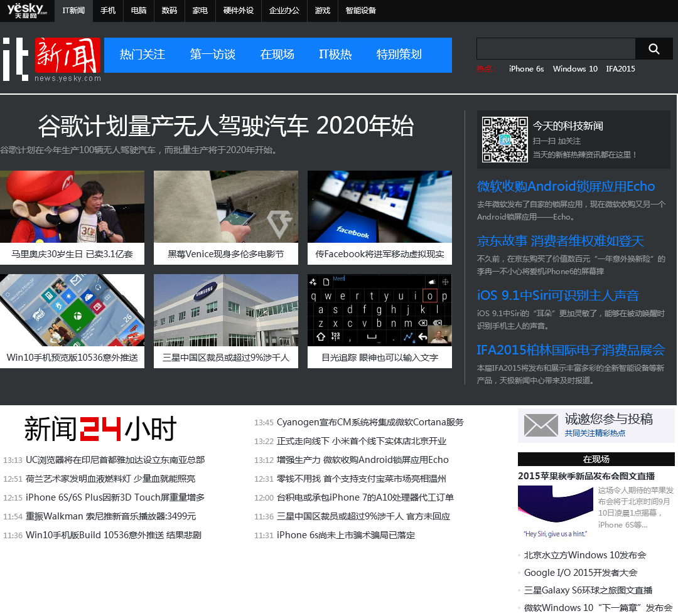Open the 电脑 navigation item
678x616 pixels.
point(139,11)
